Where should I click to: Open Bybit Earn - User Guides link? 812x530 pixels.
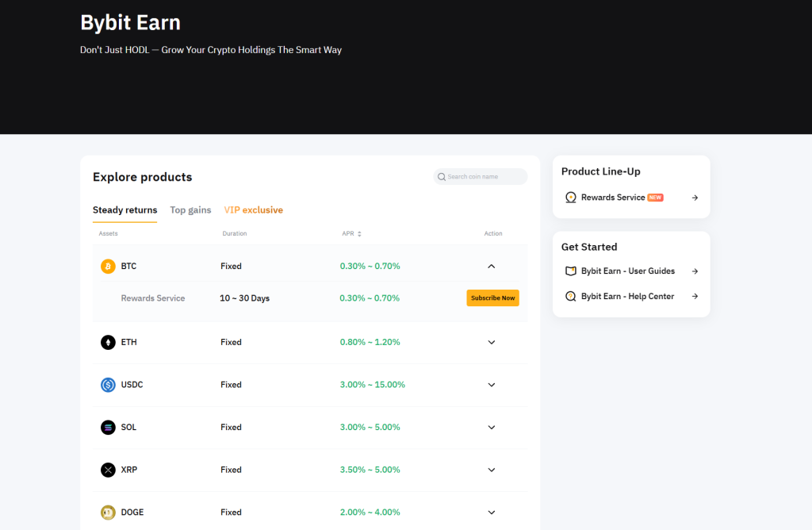pyautogui.click(x=630, y=271)
